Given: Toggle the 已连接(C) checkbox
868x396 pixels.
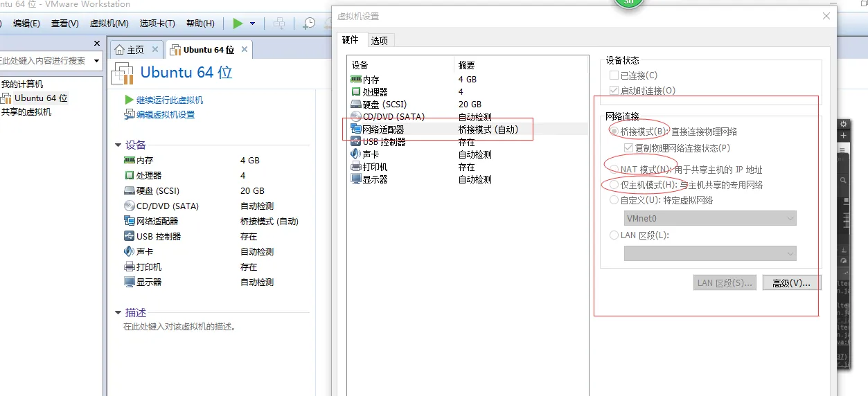Looking at the screenshot, I should click(x=614, y=75).
